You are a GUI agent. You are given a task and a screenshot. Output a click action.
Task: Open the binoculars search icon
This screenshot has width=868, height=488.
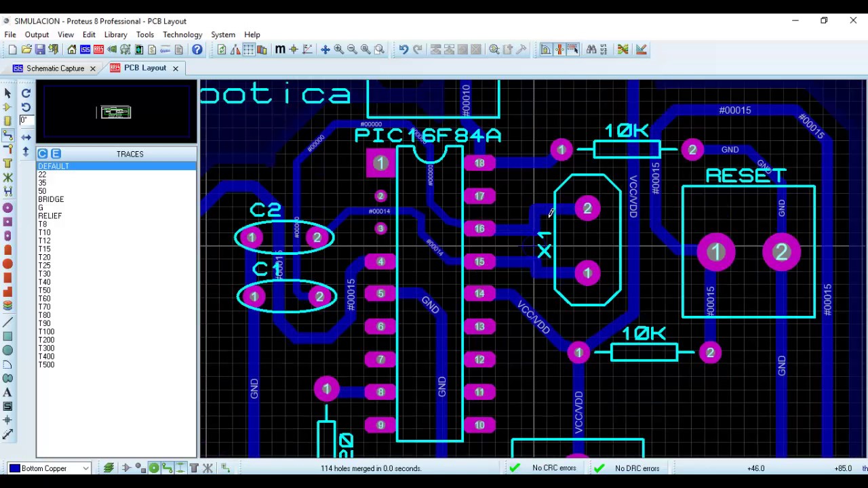click(x=591, y=49)
